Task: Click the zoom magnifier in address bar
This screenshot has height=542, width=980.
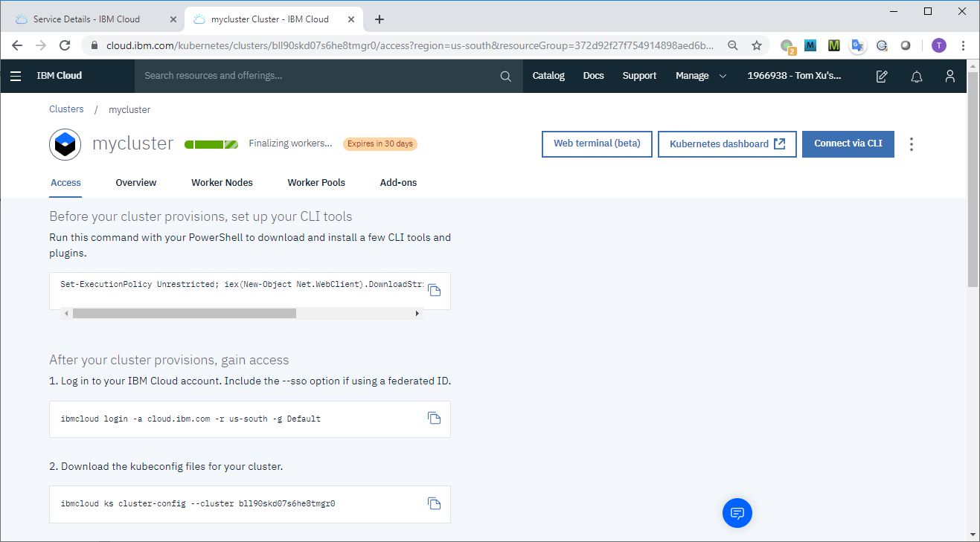Action: coord(733,45)
